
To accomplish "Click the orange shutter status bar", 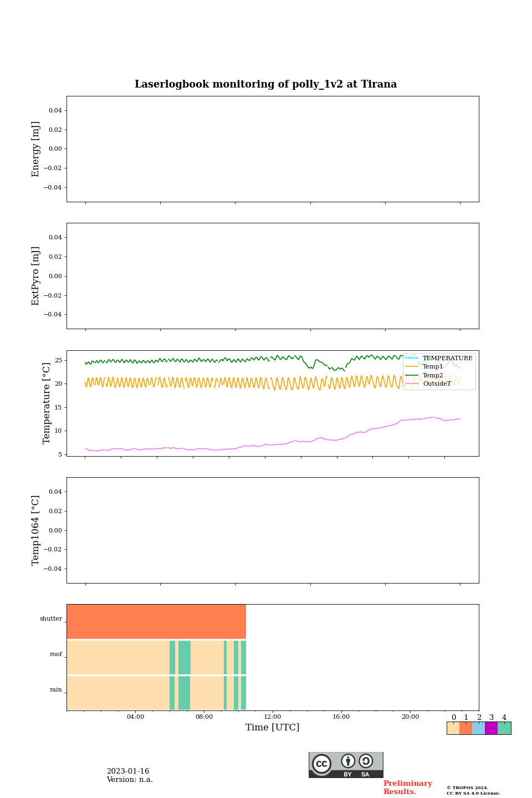I will pyautogui.click(x=156, y=622).
